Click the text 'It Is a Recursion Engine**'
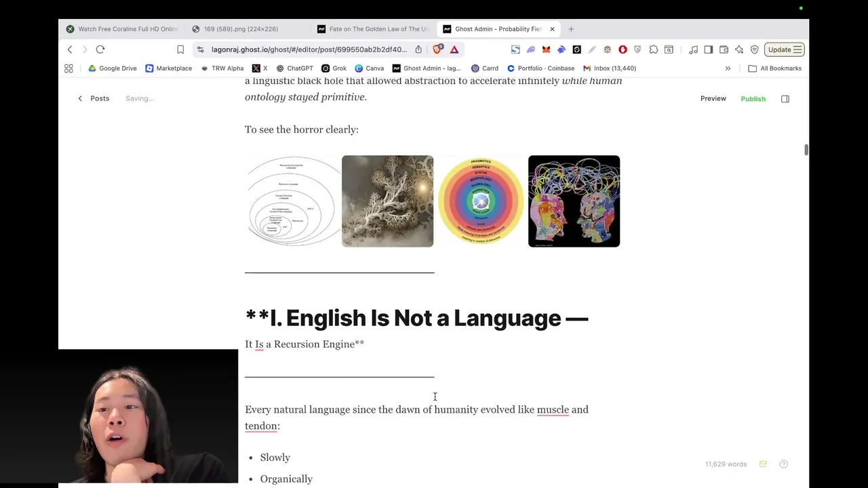The width and height of the screenshot is (868, 488). (x=304, y=344)
